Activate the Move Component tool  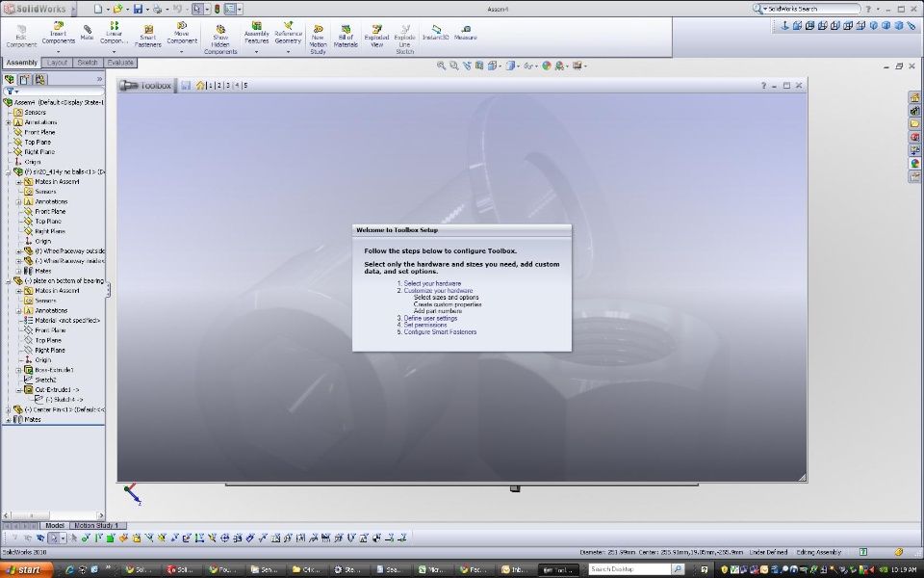tap(182, 33)
